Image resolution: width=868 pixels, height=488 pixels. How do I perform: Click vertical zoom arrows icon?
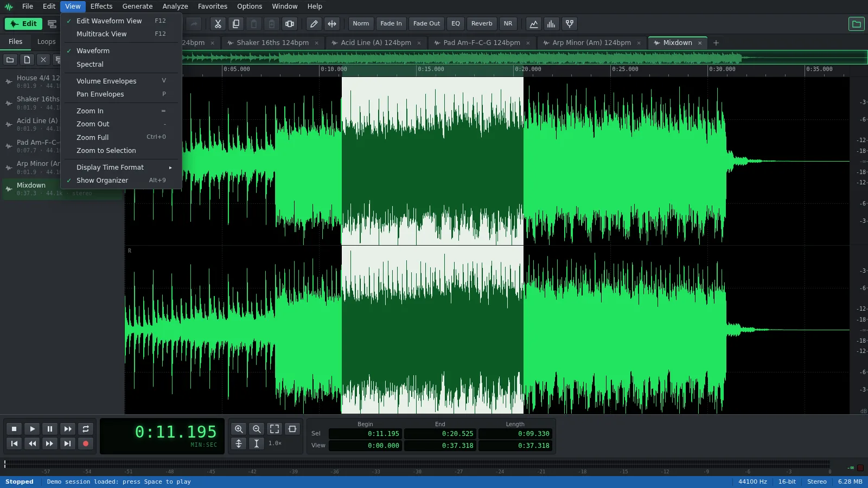(x=239, y=444)
